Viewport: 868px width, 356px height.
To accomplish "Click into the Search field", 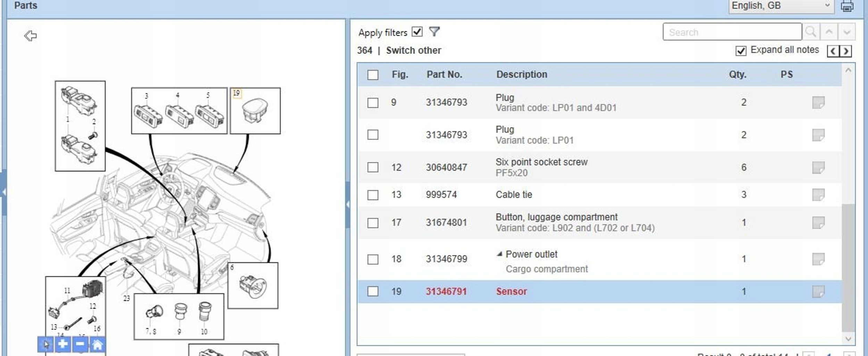I will [x=732, y=32].
